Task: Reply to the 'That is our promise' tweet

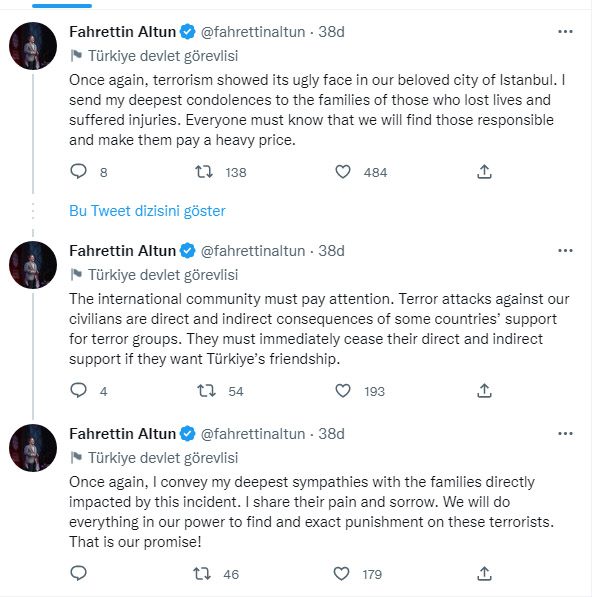Action: [79, 574]
